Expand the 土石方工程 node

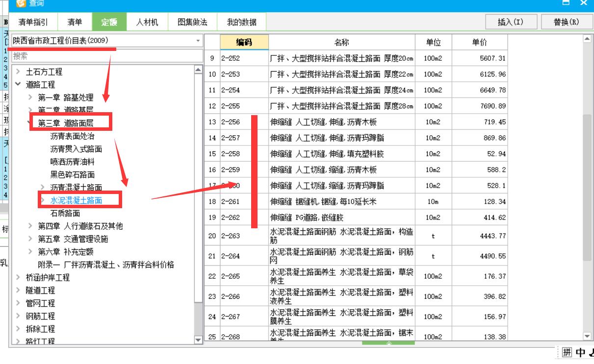18,72
